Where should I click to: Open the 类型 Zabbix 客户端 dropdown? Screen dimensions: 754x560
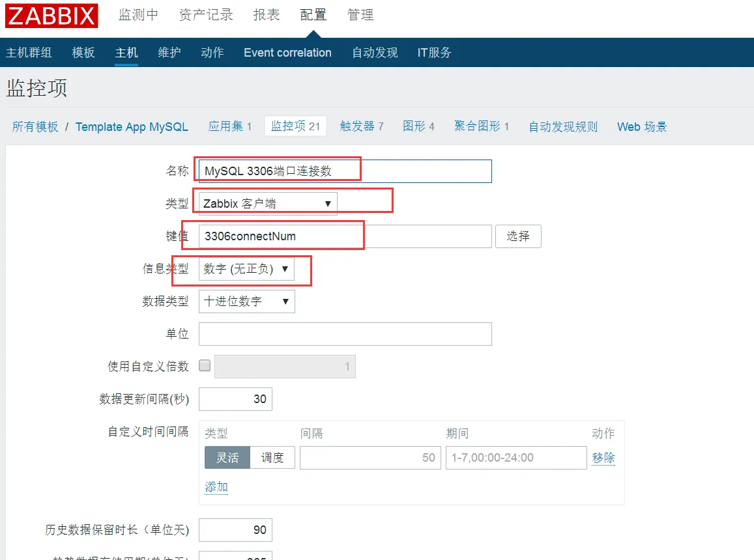268,204
